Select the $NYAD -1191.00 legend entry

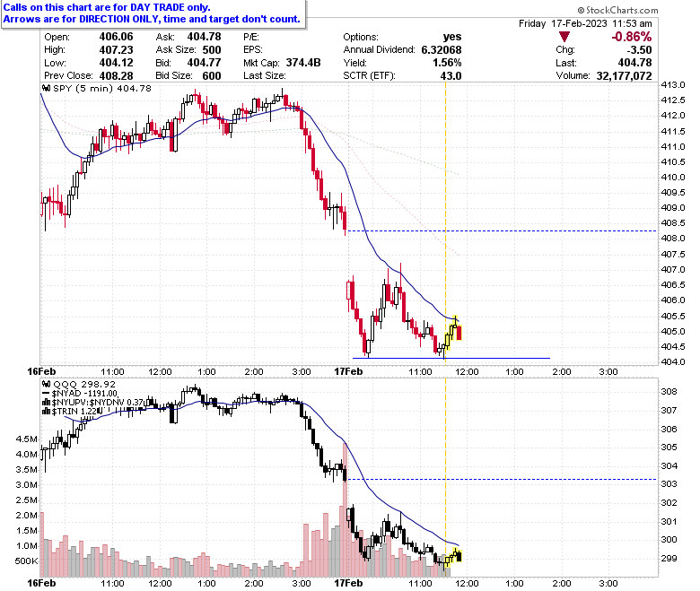[x=84, y=394]
